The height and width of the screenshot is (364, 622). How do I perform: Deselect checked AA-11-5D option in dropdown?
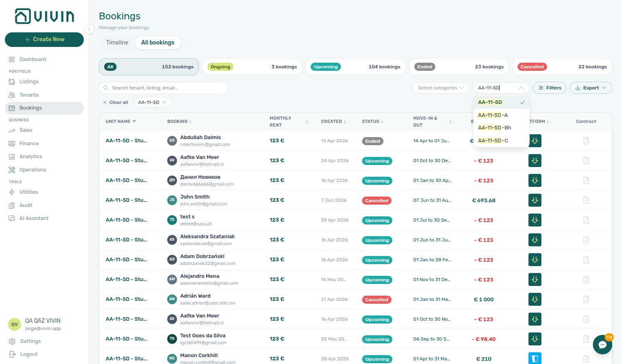click(x=501, y=102)
